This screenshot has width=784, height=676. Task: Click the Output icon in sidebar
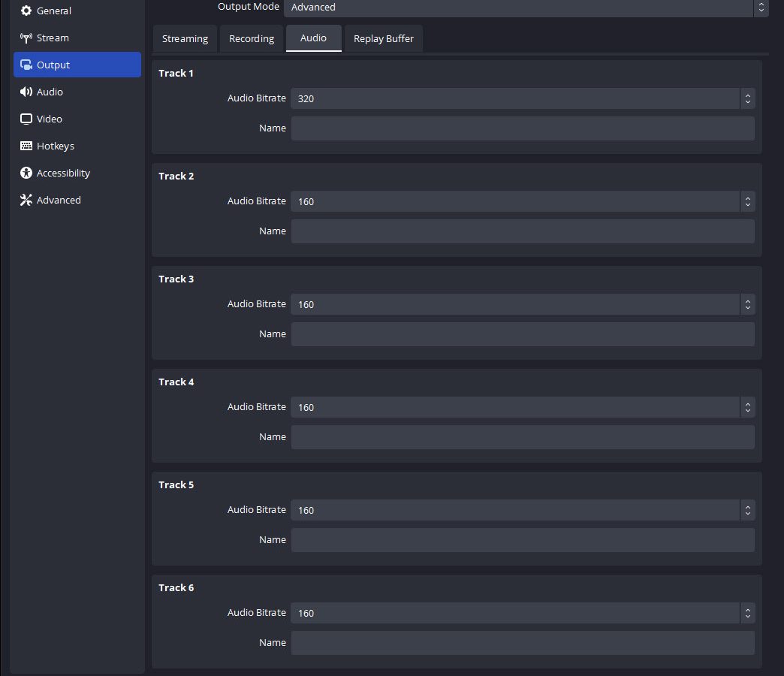pos(26,65)
